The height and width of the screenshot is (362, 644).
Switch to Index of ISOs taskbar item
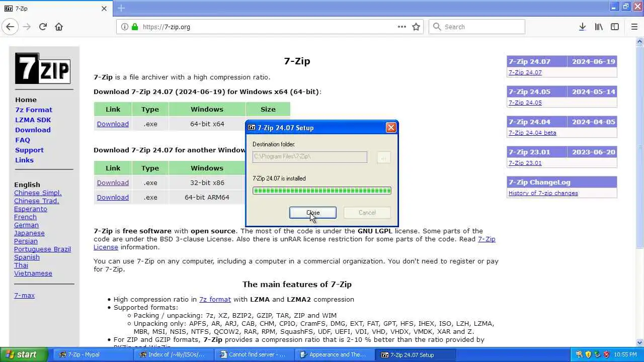(174, 354)
